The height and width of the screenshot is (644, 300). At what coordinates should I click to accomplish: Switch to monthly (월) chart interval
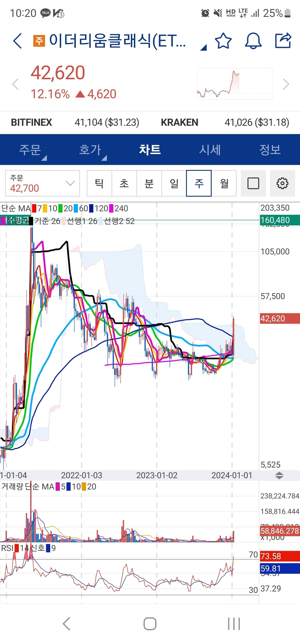pyautogui.click(x=224, y=183)
